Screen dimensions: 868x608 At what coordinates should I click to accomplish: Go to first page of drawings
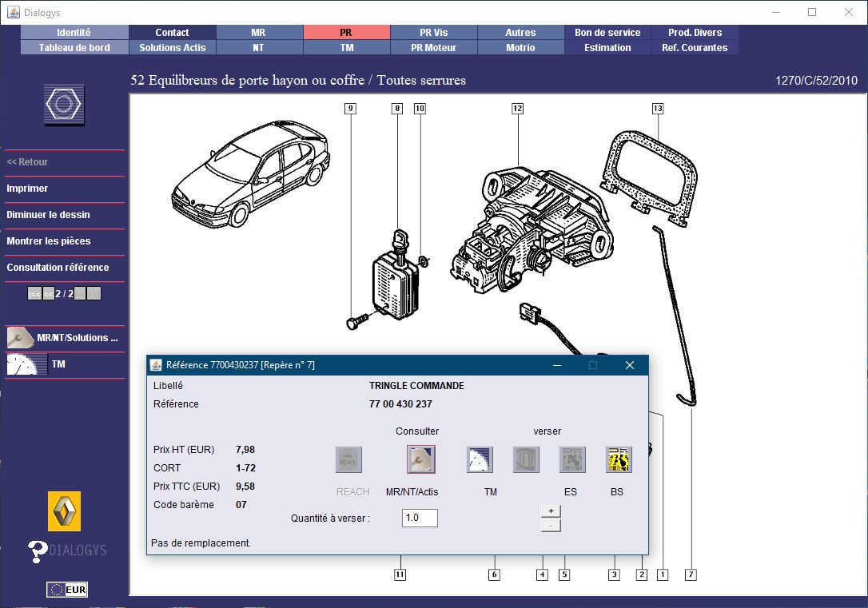(35, 294)
